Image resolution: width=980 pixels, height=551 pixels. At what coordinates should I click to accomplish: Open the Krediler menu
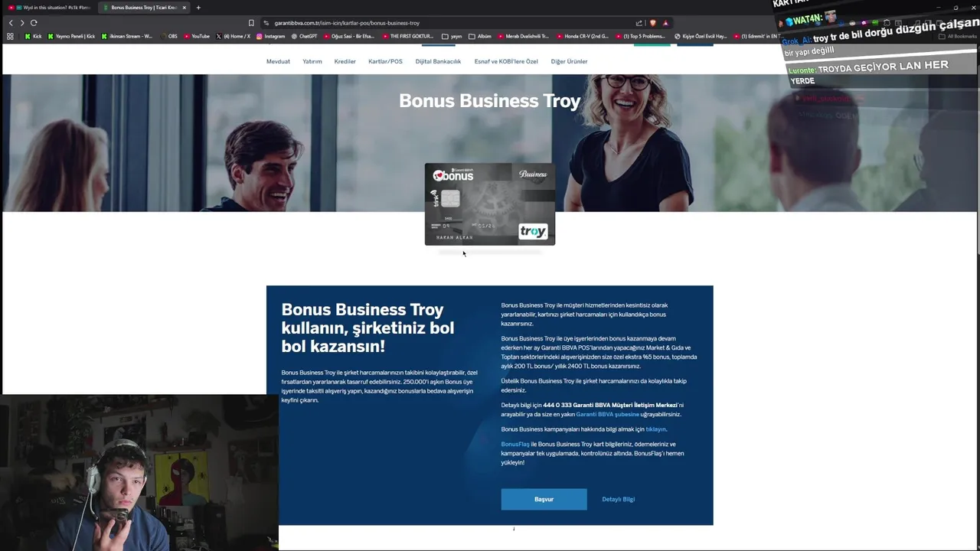tap(345, 61)
